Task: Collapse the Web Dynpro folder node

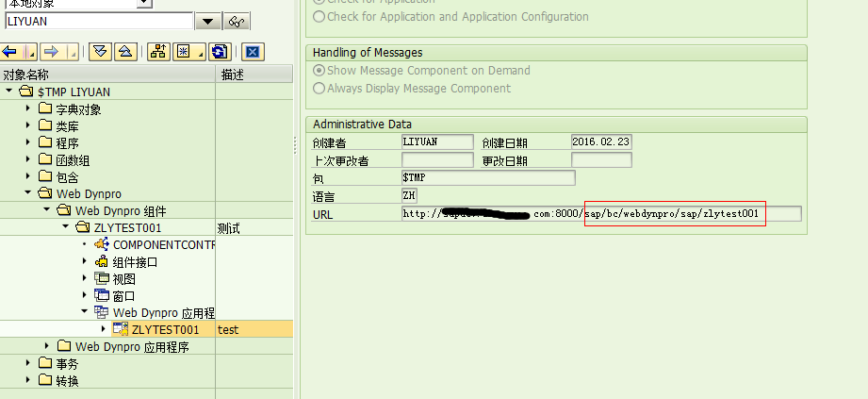Action: click(27, 192)
